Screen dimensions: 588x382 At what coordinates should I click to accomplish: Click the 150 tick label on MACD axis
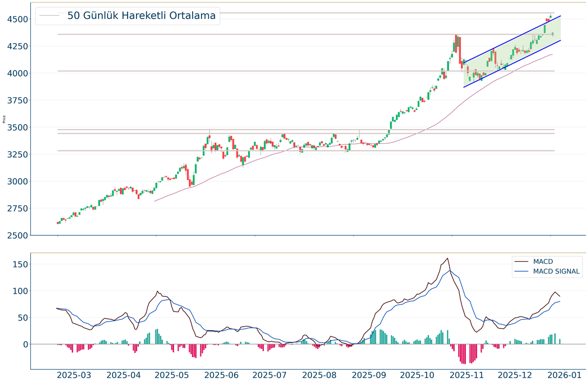tap(18, 264)
